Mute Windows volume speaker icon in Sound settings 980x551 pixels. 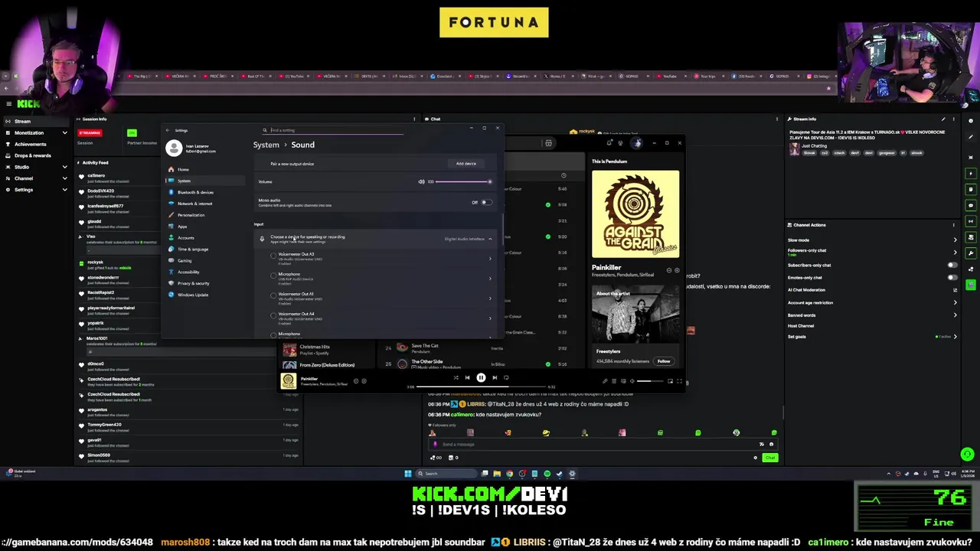[421, 181]
